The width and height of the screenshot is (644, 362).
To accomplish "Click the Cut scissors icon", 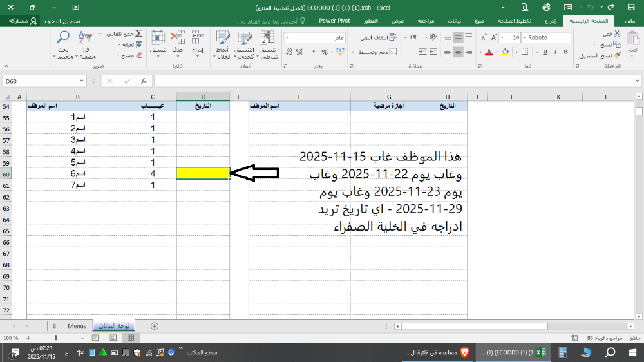I will click(617, 33).
